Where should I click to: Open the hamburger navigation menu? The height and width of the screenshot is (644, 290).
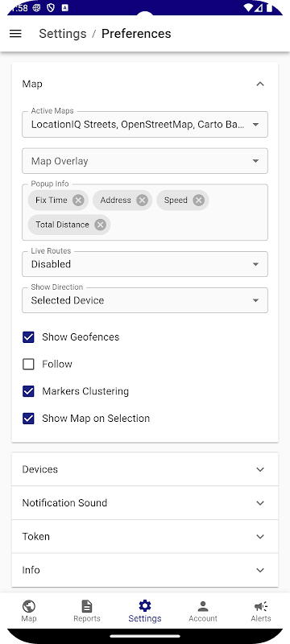click(x=15, y=34)
